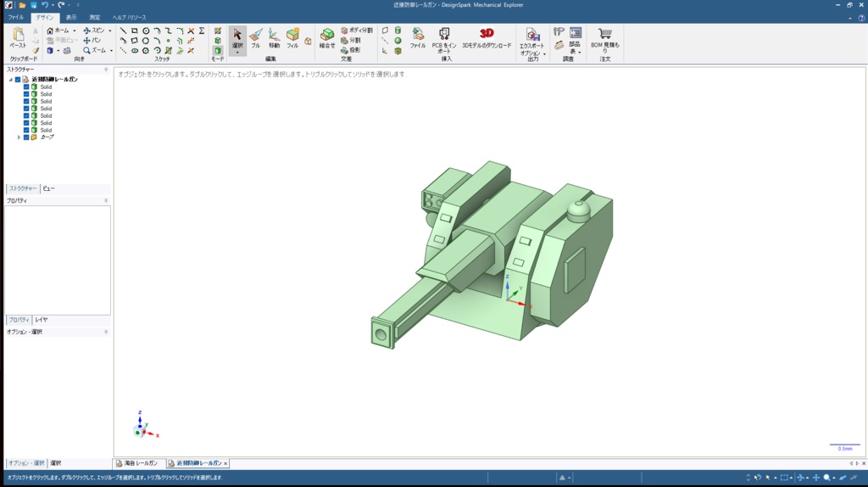
Task: Collapse the 近接防御レールガン root node
Action: click(10, 80)
